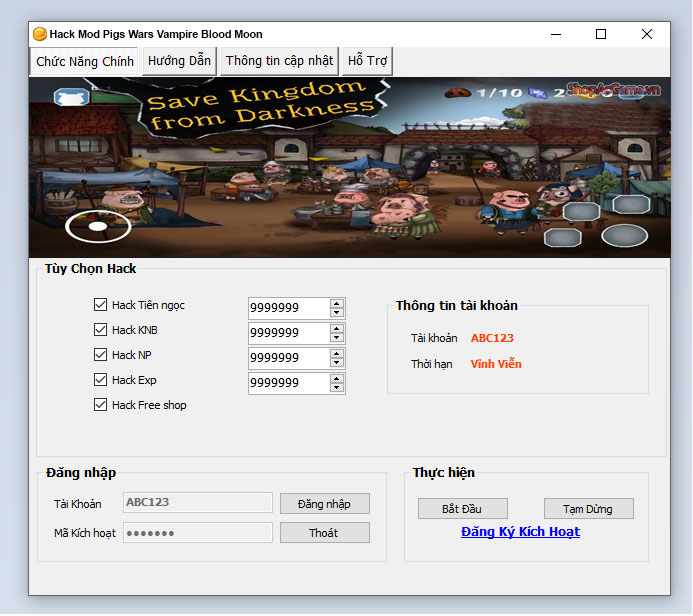Open the Thông tin cập nhật tab

coord(279,61)
